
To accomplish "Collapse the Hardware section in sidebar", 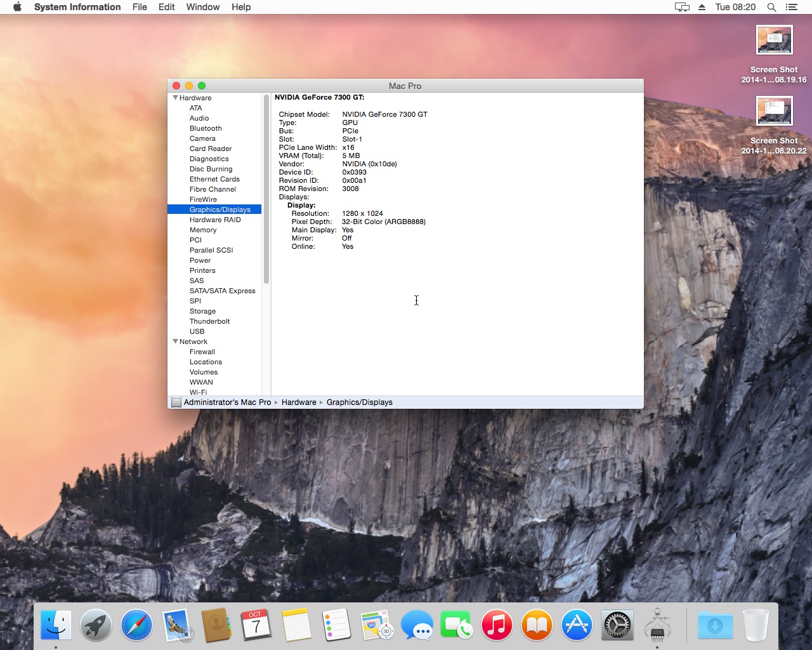I will pyautogui.click(x=175, y=98).
